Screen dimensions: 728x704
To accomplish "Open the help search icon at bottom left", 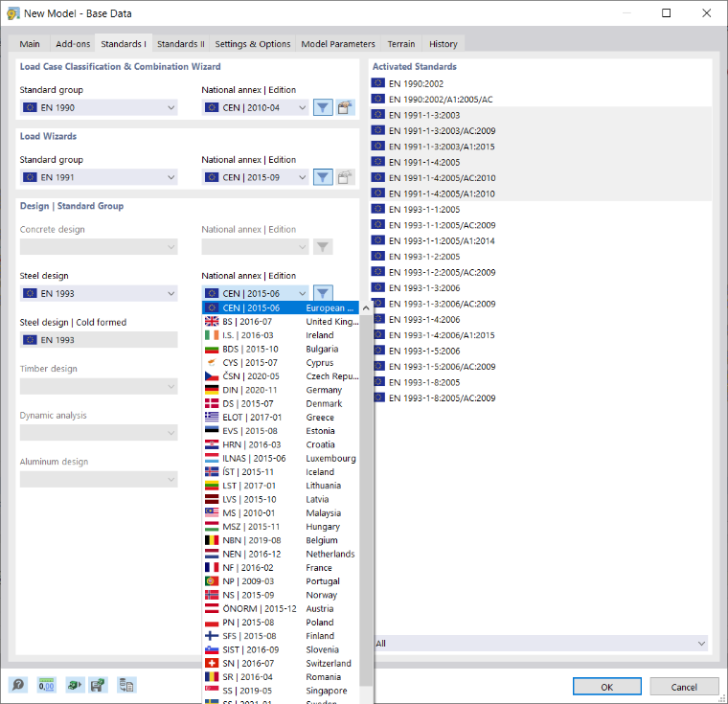I will tap(18, 685).
